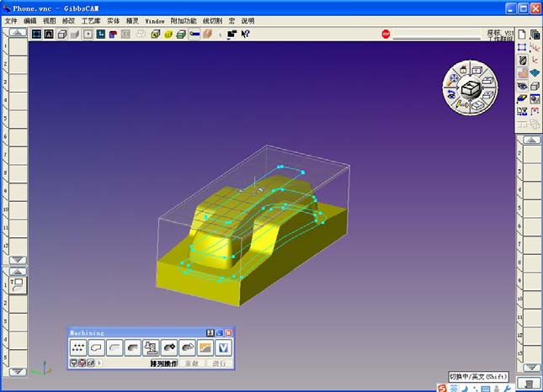Open the Window menu
This screenshot has width=543, height=392.
tap(154, 21)
